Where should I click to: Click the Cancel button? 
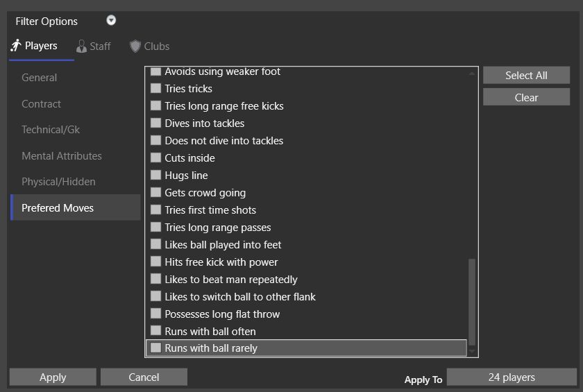[144, 377]
